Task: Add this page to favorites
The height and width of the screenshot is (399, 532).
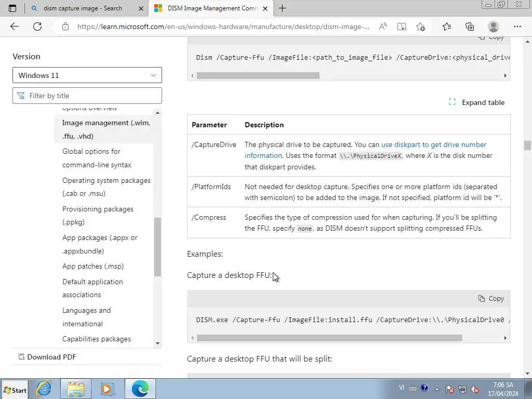Action: pyautogui.click(x=420, y=27)
